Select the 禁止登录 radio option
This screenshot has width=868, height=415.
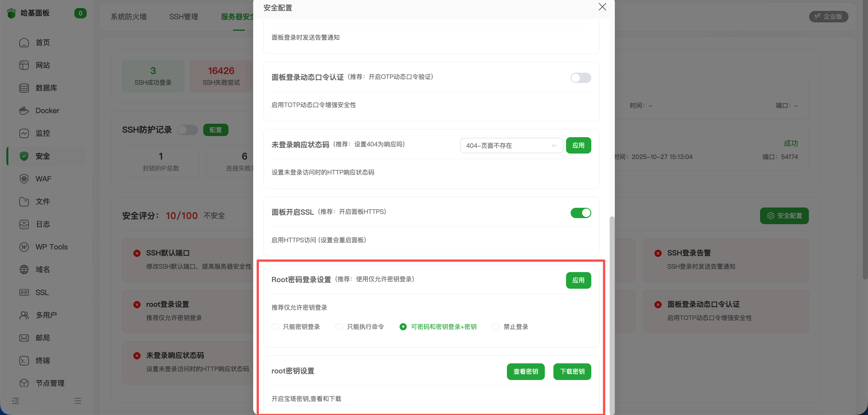[495, 326]
